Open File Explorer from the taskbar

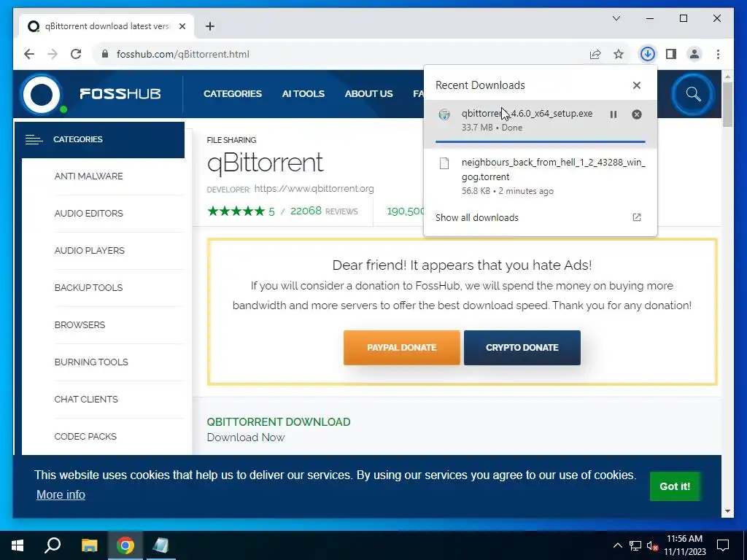point(89,545)
